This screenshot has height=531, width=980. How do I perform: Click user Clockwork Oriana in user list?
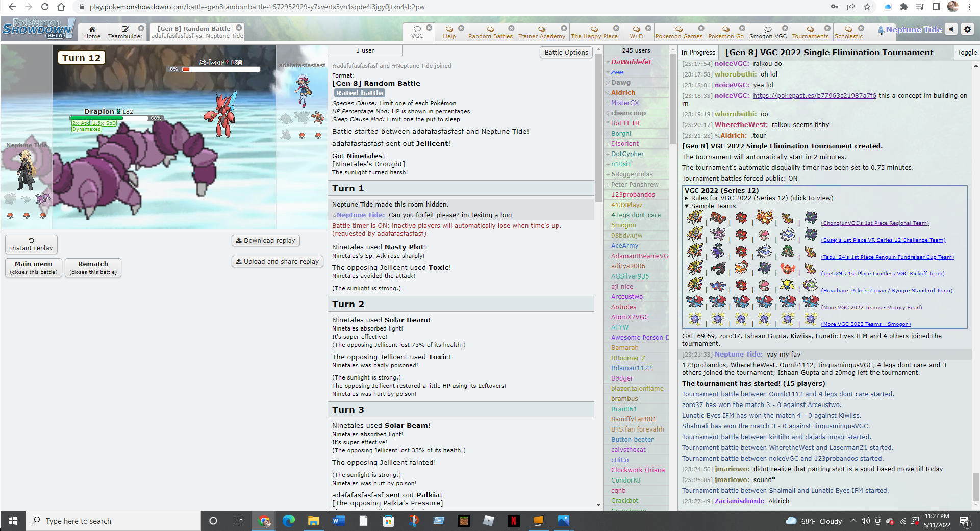pos(638,470)
